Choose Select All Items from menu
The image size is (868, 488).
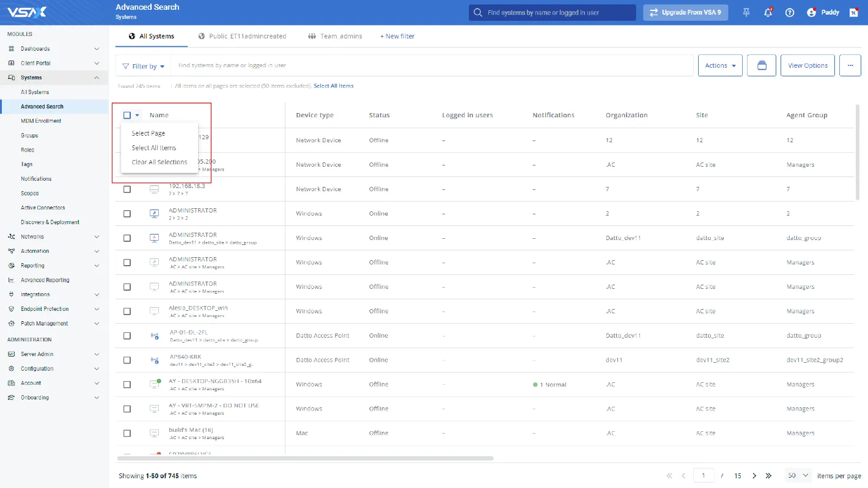pos(154,148)
